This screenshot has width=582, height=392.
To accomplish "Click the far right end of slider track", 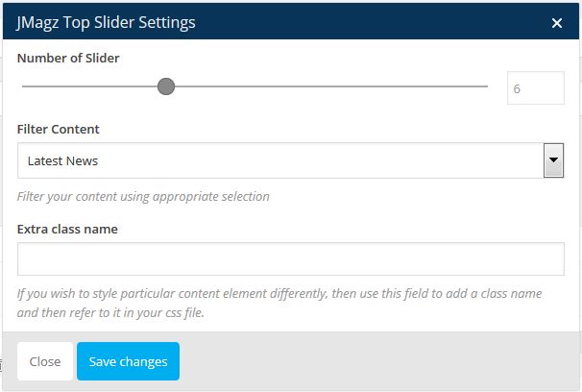I will [486, 87].
